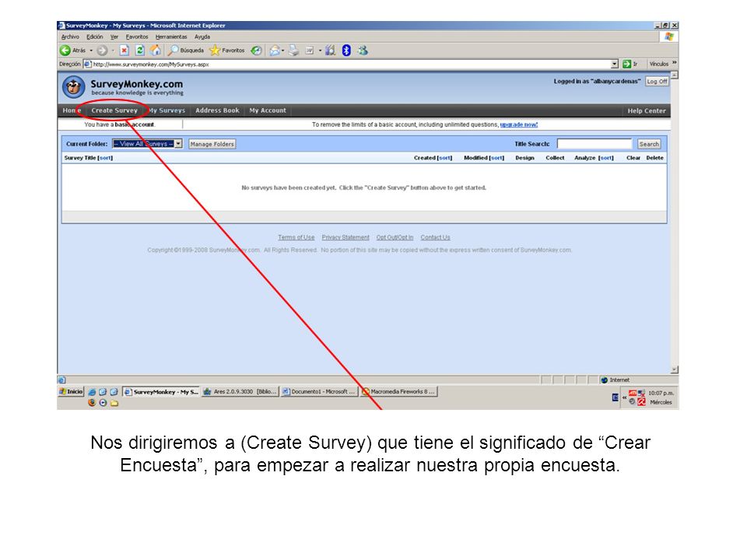
Task: Stop page loading with red X icon
Action: [x=124, y=51]
